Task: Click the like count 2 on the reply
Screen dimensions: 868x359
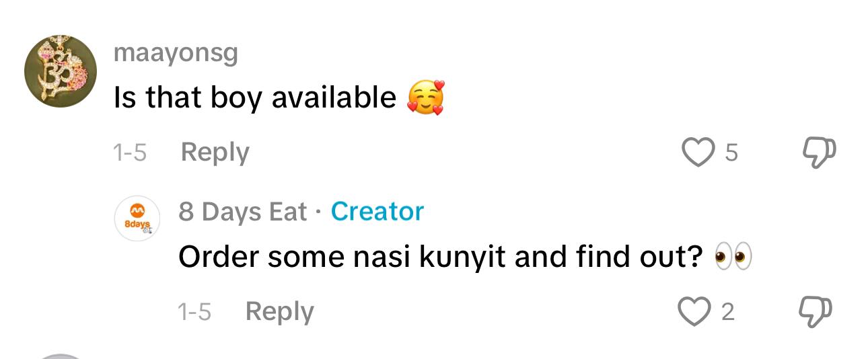Action: [727, 312]
